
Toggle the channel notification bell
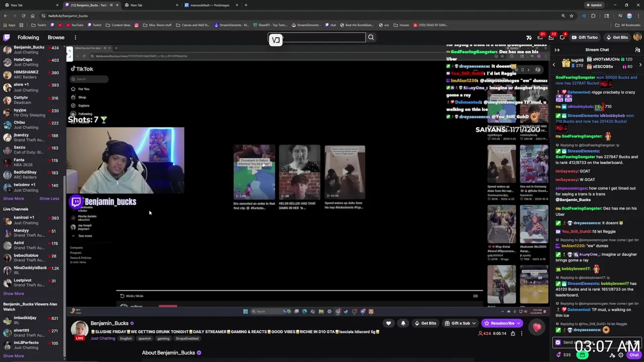coord(403,323)
